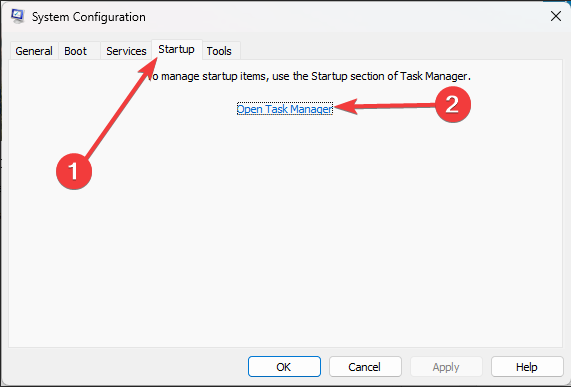Open Task Manager via the link

tap(285, 109)
